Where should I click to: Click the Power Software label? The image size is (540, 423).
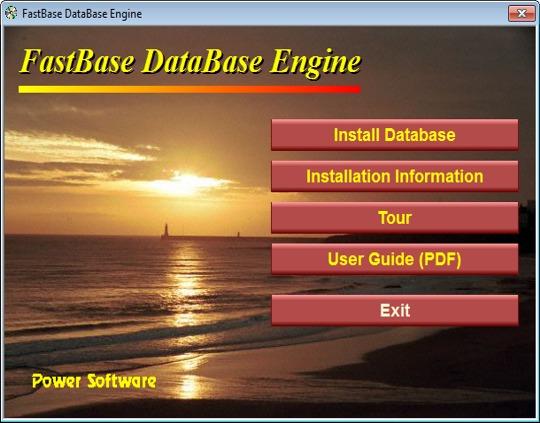[94, 381]
